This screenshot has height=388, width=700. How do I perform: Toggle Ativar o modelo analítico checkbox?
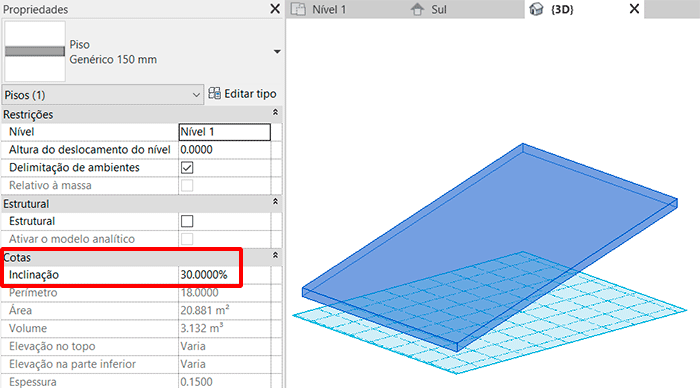pos(187,239)
